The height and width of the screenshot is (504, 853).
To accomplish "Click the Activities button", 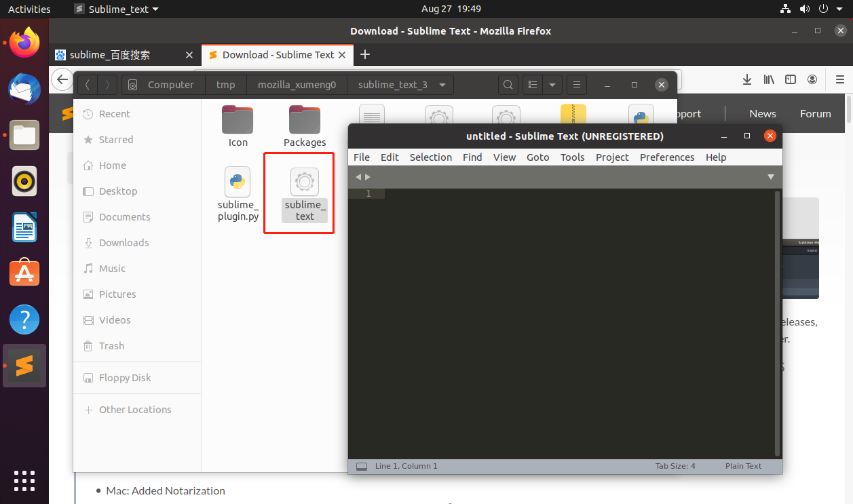I will tap(29, 9).
